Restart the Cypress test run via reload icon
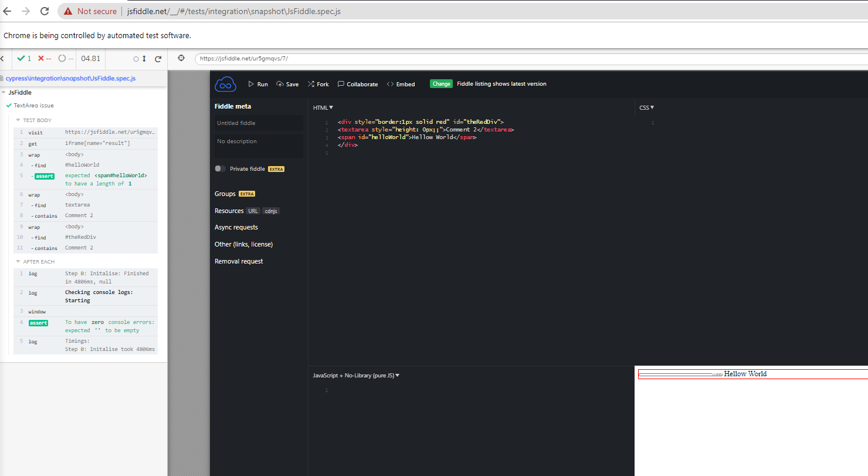 [157, 59]
